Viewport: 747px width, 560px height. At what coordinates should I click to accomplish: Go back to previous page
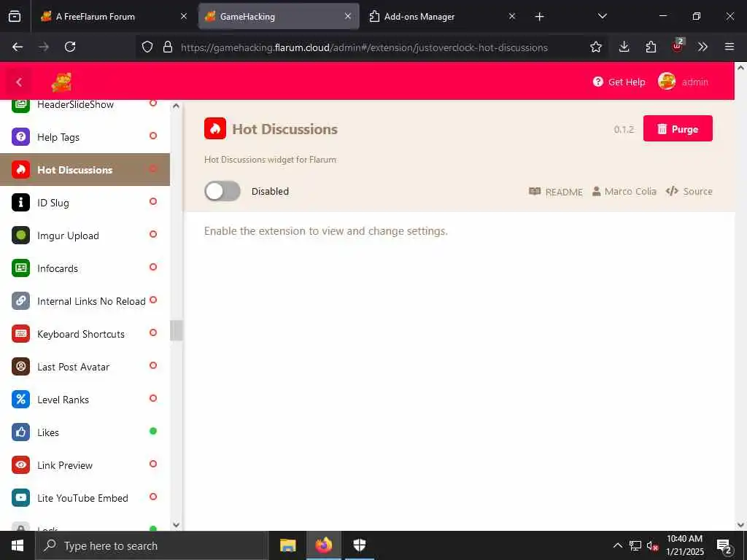click(x=18, y=47)
